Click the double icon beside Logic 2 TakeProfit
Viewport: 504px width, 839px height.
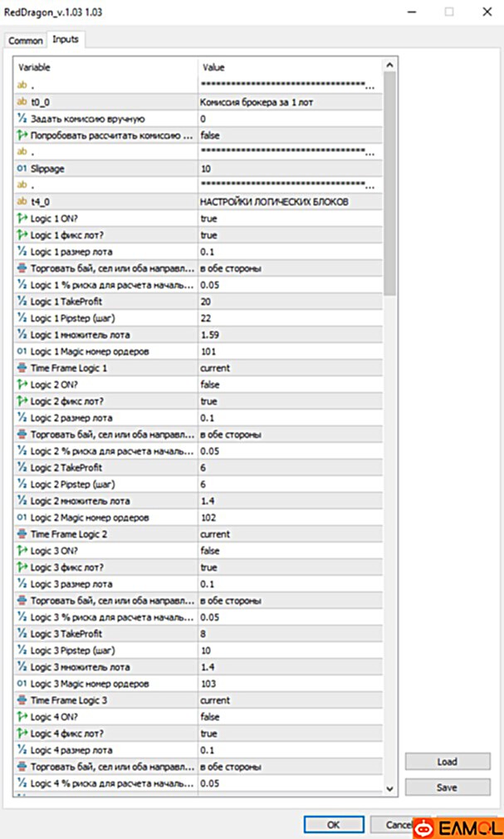pyautogui.click(x=22, y=467)
